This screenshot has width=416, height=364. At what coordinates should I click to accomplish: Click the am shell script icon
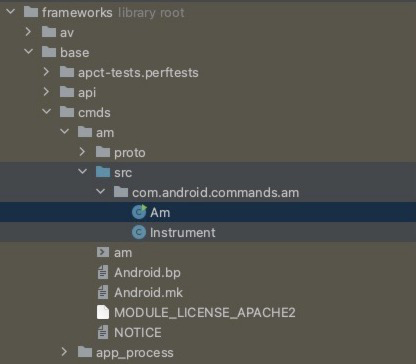[x=103, y=252]
